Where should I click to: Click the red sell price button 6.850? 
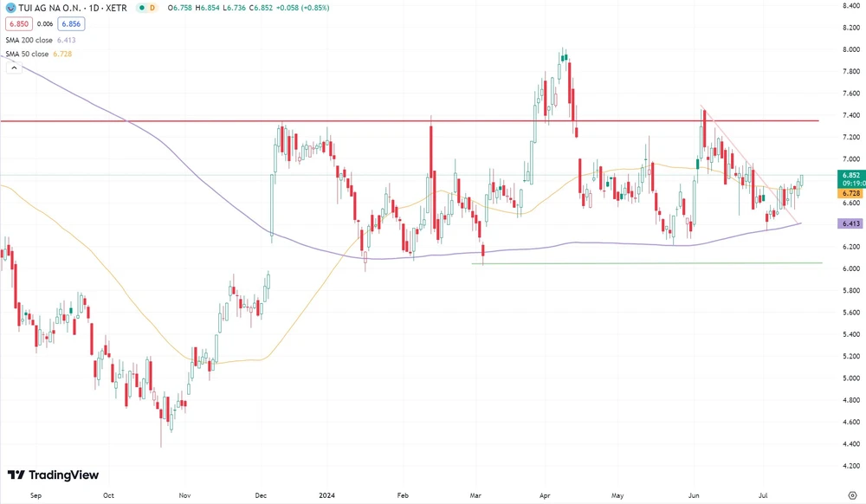(x=19, y=24)
